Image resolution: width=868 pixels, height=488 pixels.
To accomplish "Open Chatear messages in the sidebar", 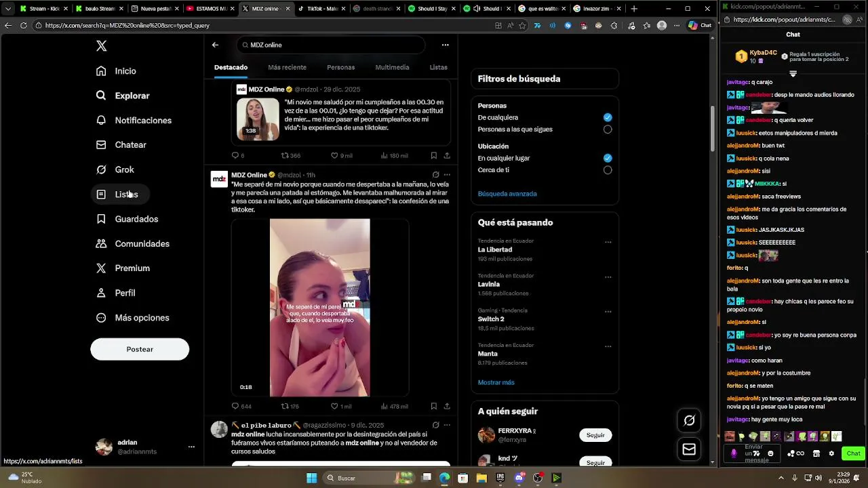I will tap(121, 145).
